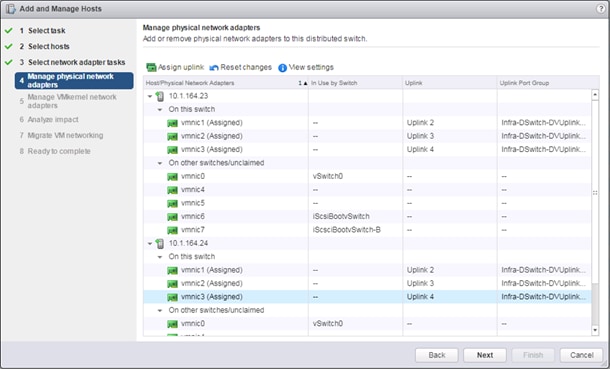Collapse 'On this switch' under 10.1.164.24
This screenshot has height=369, width=610.
[x=160, y=257]
